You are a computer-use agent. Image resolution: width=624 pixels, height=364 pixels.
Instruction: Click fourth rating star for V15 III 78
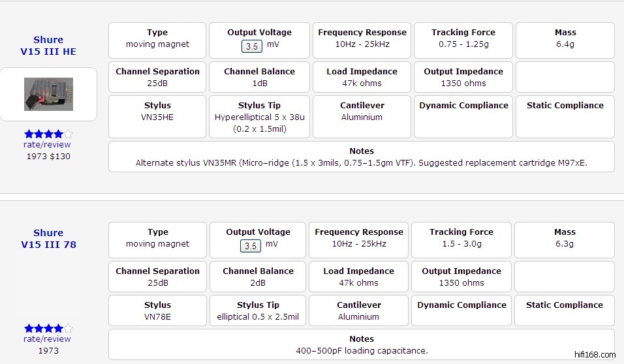pos(58,328)
